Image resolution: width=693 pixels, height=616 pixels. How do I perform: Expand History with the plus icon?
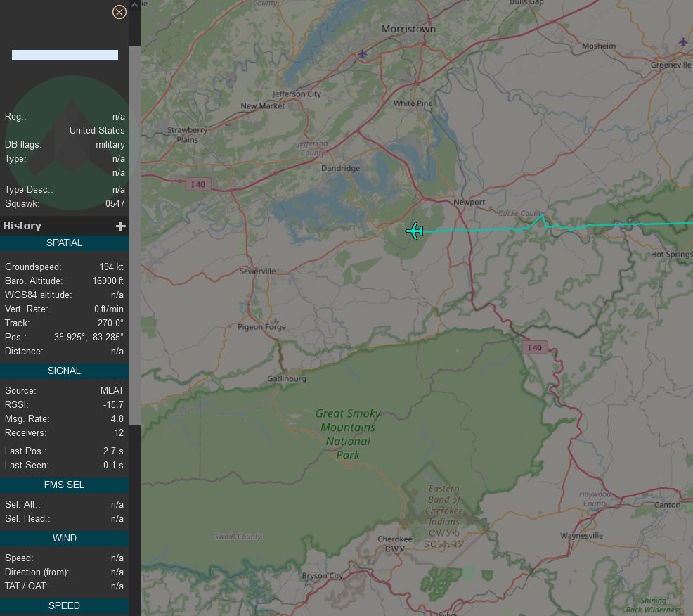pos(121,226)
